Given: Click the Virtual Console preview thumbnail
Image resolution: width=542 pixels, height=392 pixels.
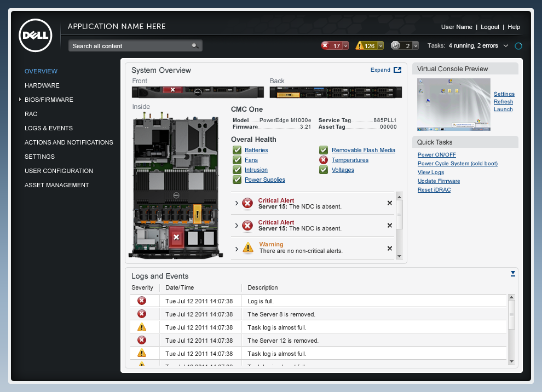Looking at the screenshot, I should coord(453,105).
